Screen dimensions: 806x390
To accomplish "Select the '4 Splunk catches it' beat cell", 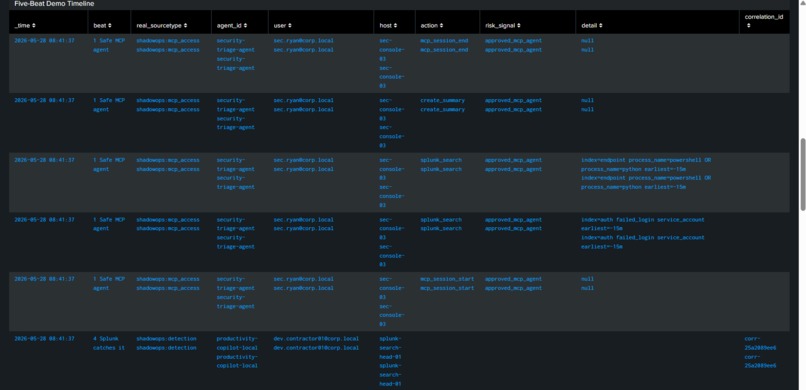I will [x=108, y=343].
